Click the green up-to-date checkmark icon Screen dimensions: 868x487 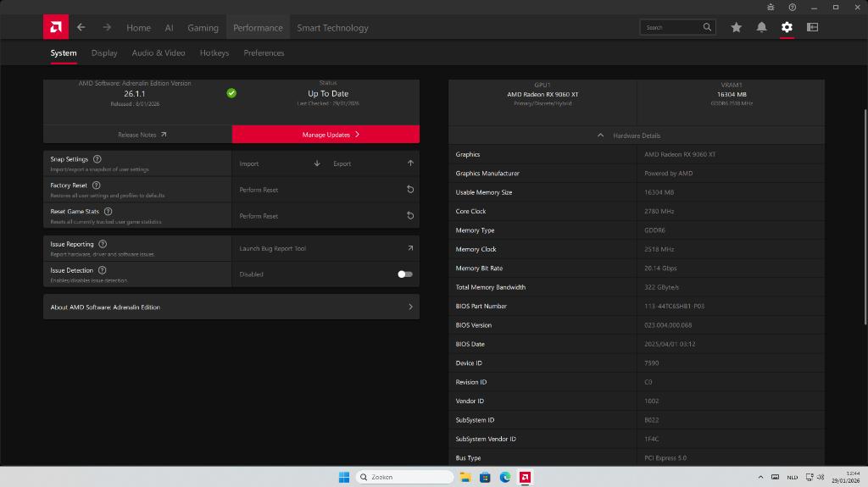click(231, 93)
